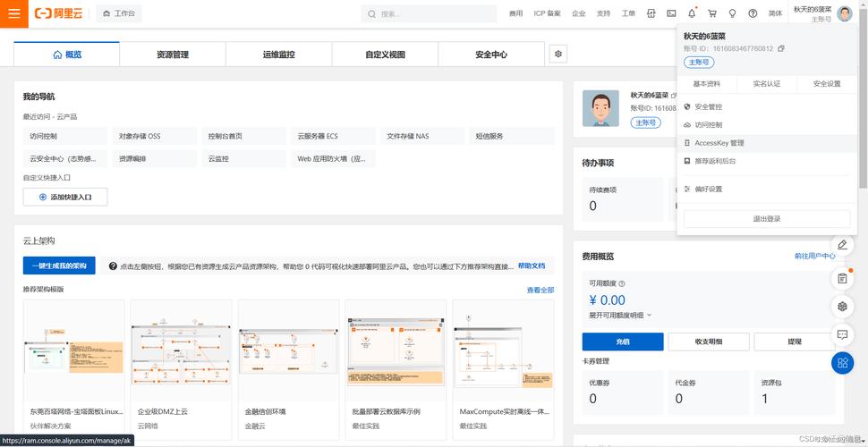Click the 前往用户中心 link
The height and width of the screenshot is (447, 868).
point(815,257)
